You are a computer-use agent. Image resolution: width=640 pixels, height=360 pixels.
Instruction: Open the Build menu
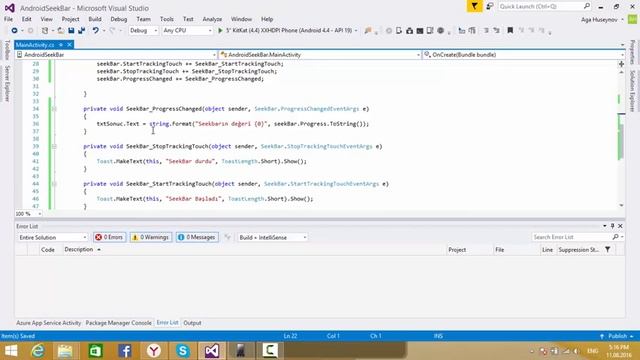click(95, 19)
